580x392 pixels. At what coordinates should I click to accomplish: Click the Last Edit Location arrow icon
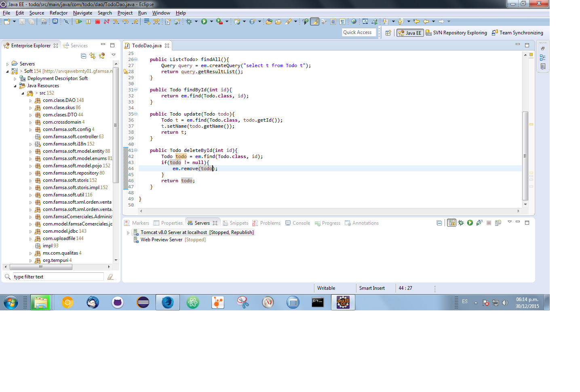416,21
